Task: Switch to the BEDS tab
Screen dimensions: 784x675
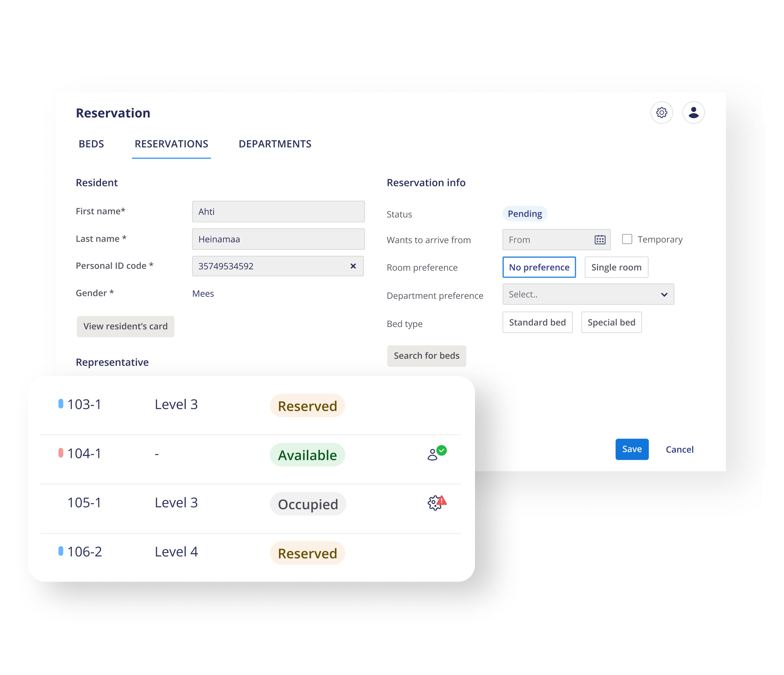Action: (x=91, y=144)
